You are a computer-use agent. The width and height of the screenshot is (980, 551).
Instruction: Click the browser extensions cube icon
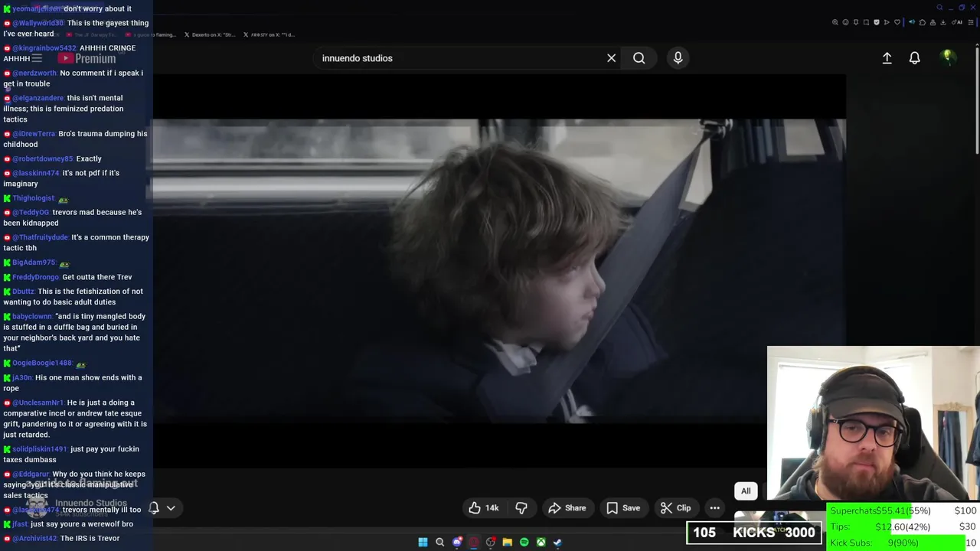pyautogui.click(x=923, y=22)
